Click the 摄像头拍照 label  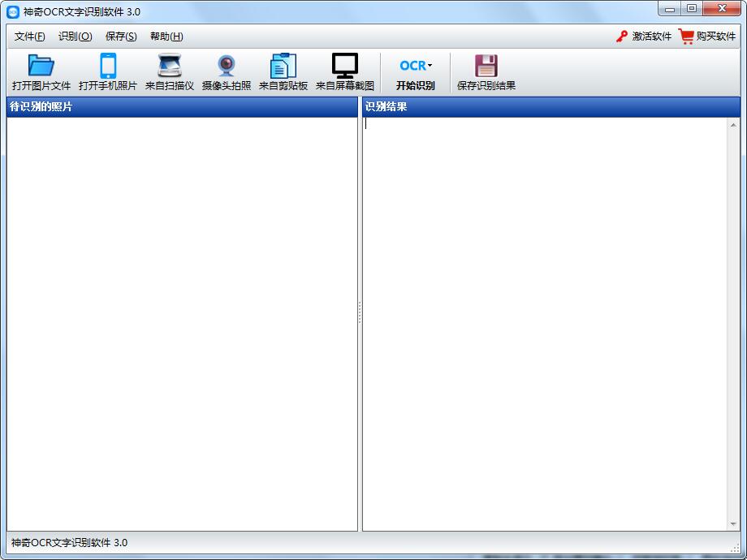227,86
